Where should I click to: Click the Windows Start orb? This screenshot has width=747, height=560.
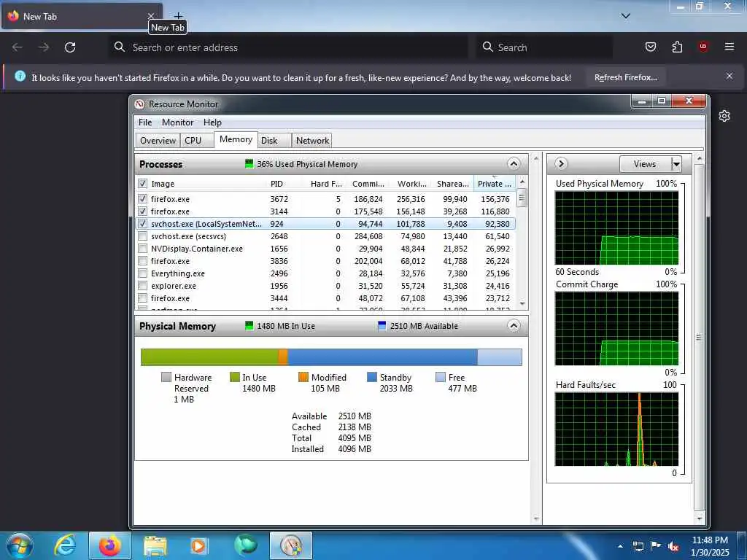20,545
